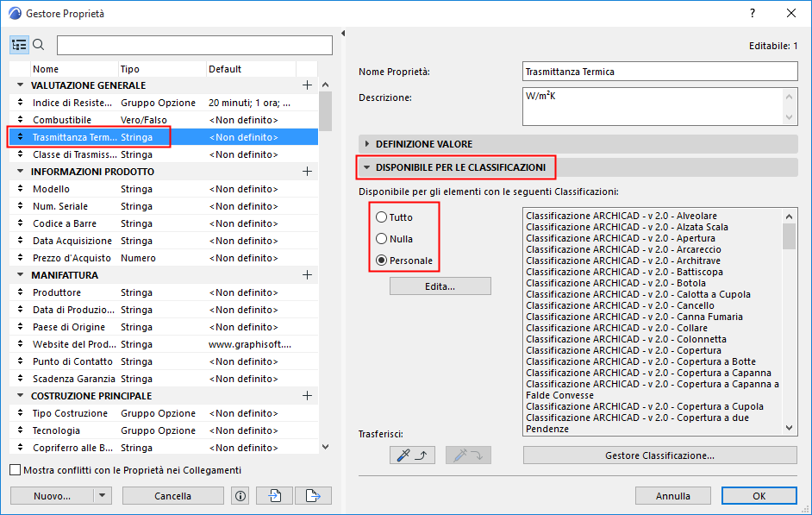
Task: Select Classificazione ARCHICAD - v 2.0 - Battiscopa
Action: click(625, 272)
